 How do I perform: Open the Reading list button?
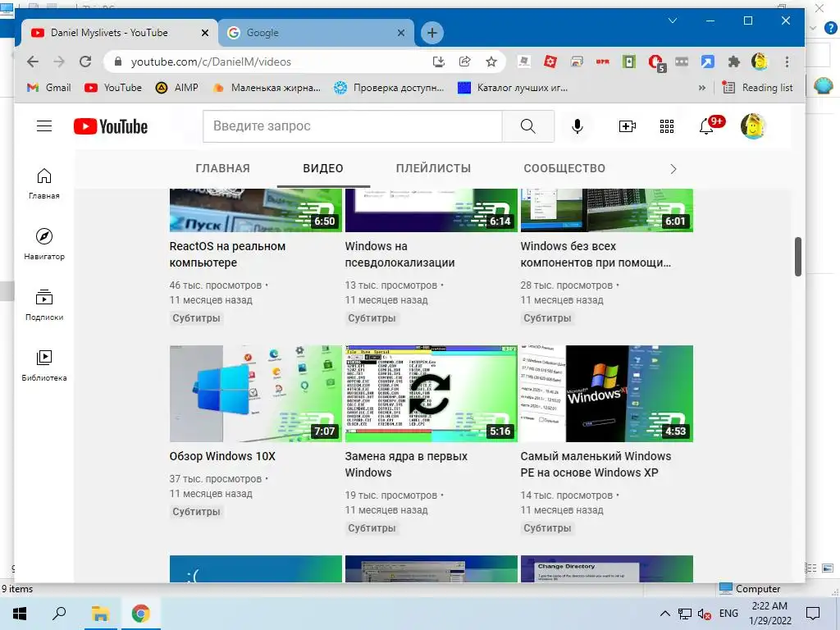(757, 88)
